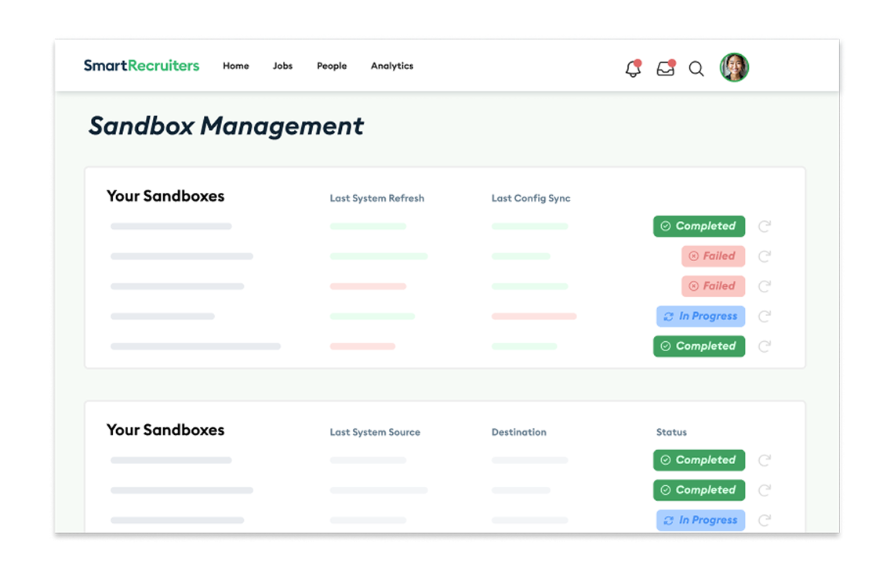Click the search magnifier icon

pyautogui.click(x=696, y=69)
